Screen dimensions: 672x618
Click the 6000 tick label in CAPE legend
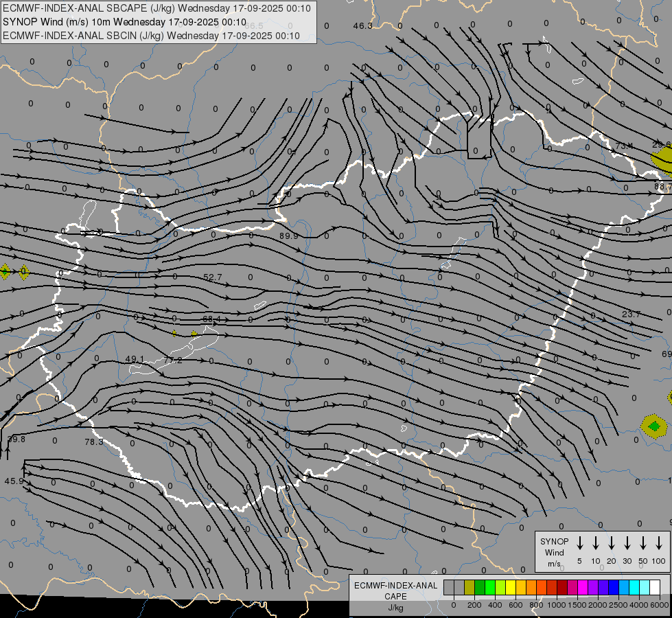660,605
